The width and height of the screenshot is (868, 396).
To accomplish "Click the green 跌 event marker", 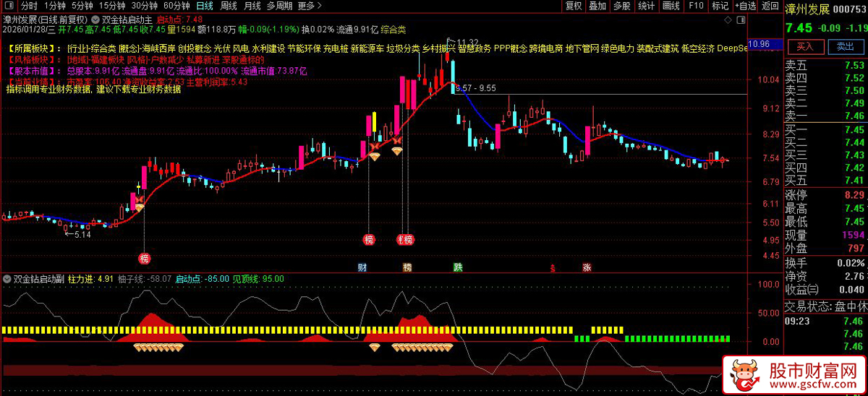I will click(x=458, y=267).
